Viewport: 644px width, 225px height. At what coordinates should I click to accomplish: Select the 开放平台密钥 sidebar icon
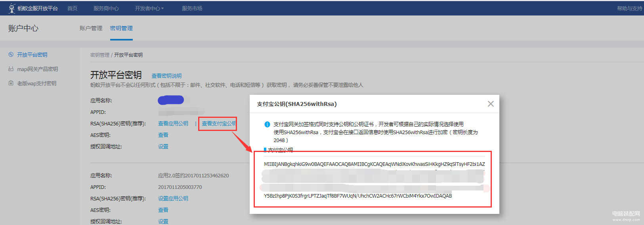[11, 55]
